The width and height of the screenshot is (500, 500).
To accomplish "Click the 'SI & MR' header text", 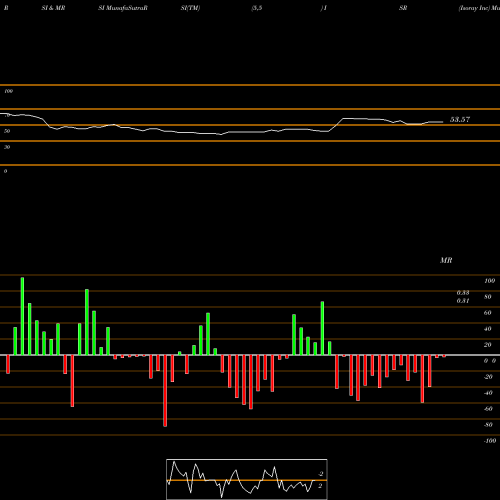I will 53,8.
